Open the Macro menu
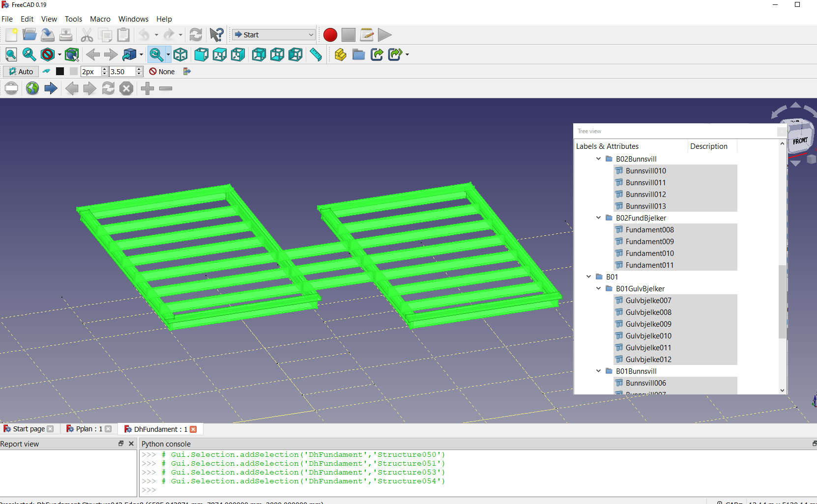 [x=100, y=19]
